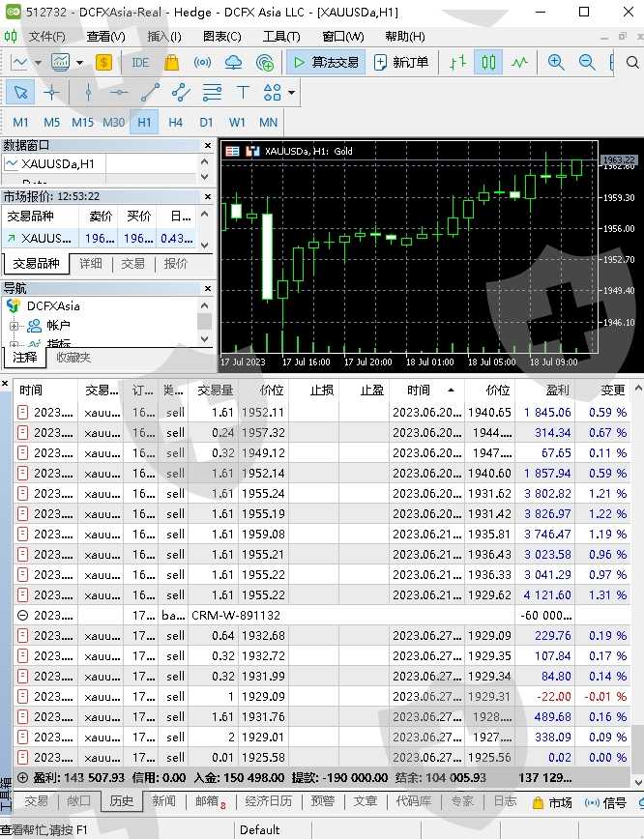
Task: Toggle candlestick chart display mode
Action: click(489, 62)
